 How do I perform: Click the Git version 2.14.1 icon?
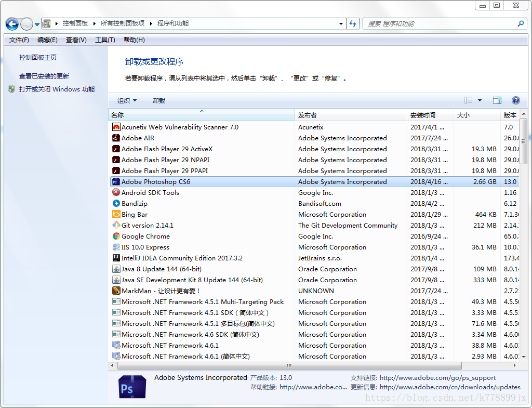[x=116, y=226]
